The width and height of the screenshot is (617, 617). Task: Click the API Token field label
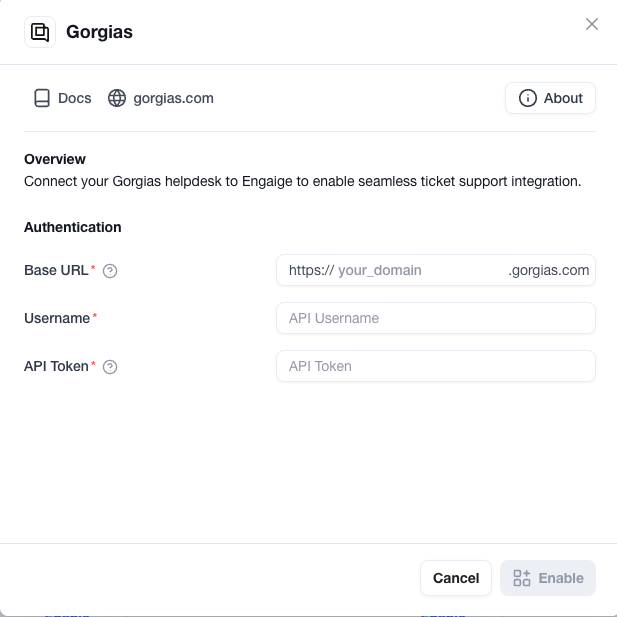click(56, 366)
